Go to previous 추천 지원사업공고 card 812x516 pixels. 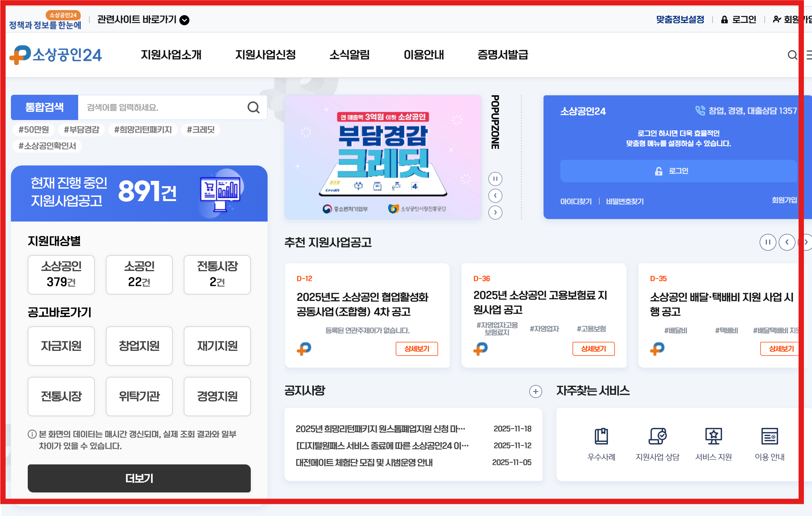pyautogui.click(x=787, y=242)
